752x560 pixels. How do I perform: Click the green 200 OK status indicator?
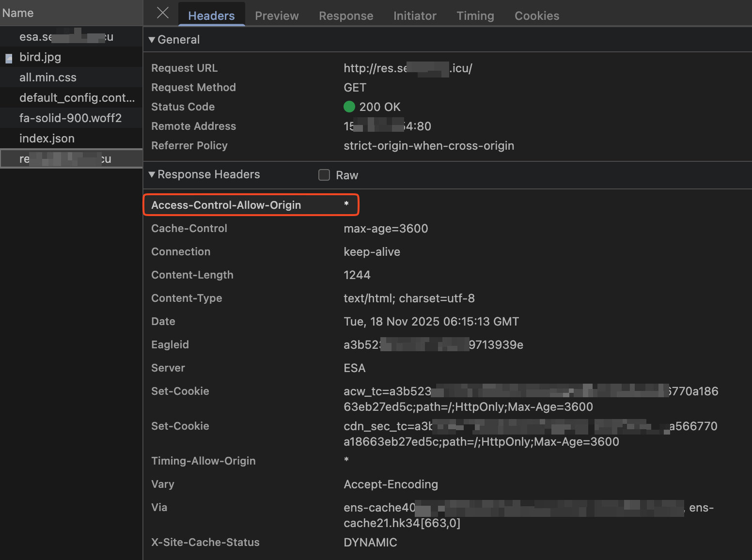pos(349,107)
